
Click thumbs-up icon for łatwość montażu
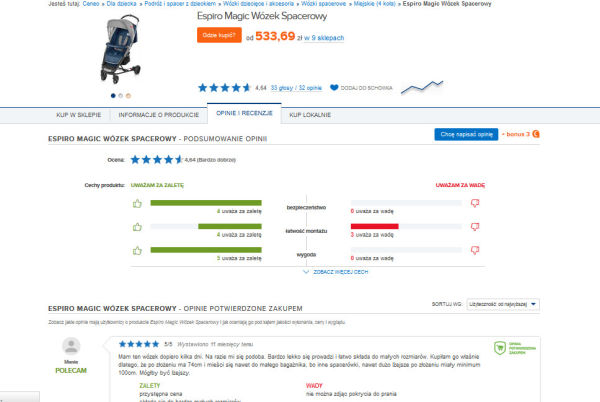pos(137,227)
